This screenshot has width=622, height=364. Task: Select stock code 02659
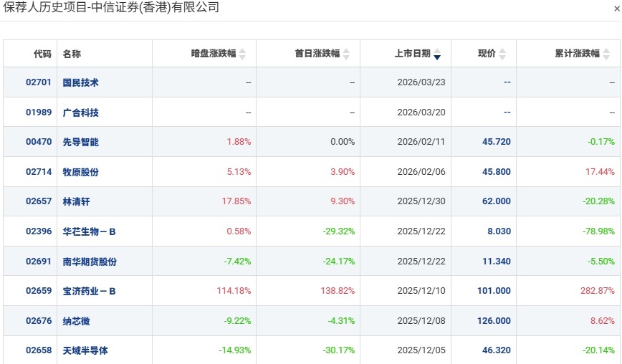(39, 291)
